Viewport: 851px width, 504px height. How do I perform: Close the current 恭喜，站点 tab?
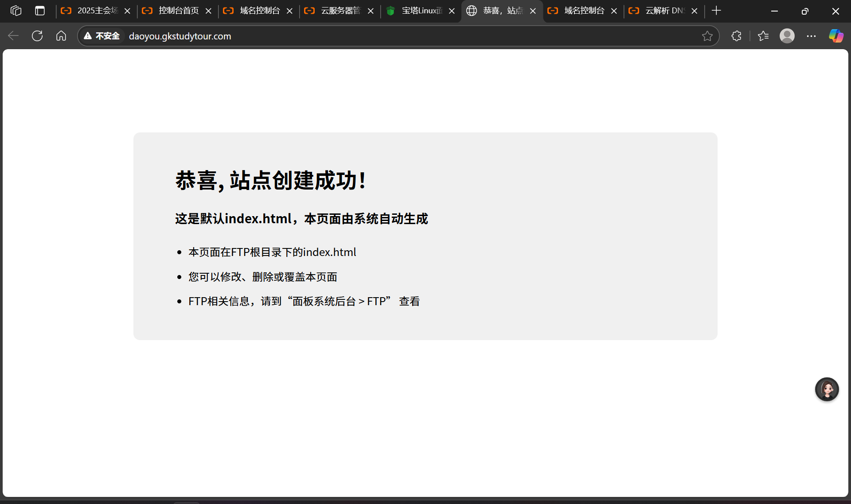(533, 11)
